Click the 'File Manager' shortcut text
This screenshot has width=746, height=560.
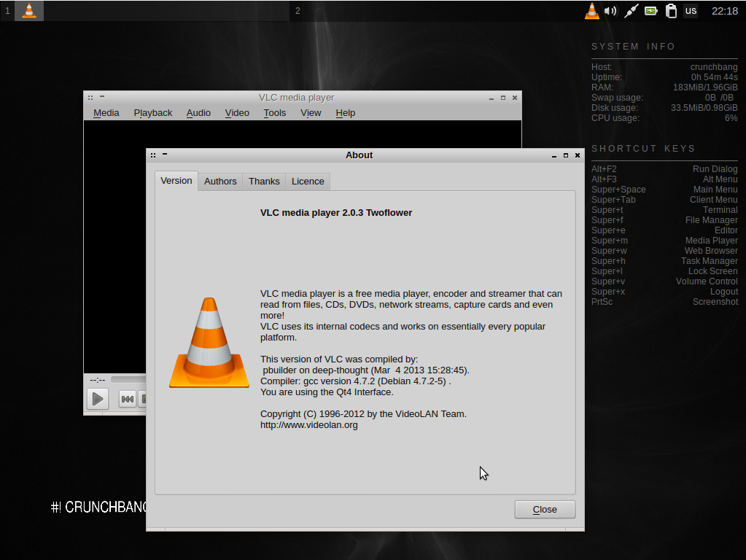pos(712,220)
